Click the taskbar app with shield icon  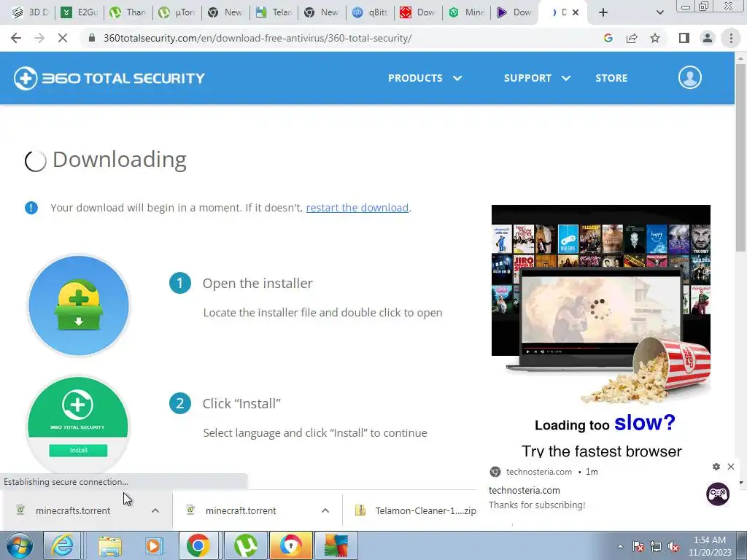coord(291,545)
